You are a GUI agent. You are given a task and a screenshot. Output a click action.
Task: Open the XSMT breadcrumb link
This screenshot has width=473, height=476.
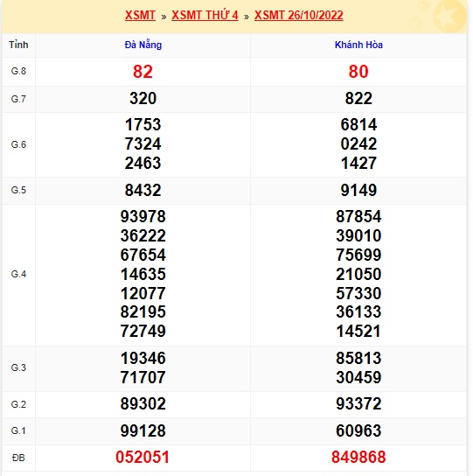(x=140, y=15)
